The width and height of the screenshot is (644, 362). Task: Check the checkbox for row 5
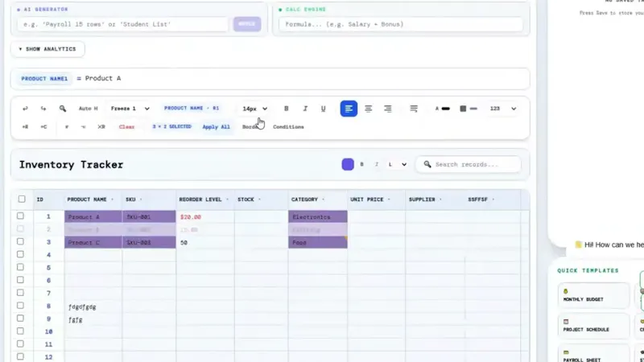click(x=21, y=267)
